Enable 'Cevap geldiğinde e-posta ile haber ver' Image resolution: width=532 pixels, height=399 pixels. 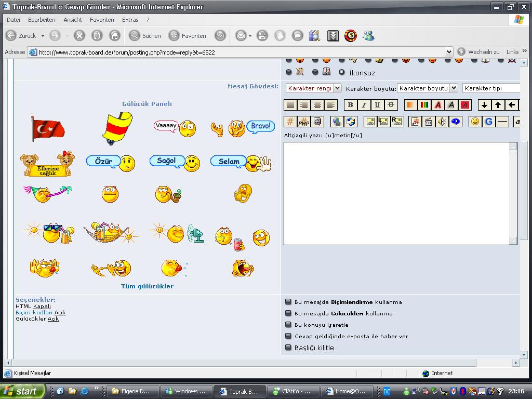pyautogui.click(x=288, y=336)
